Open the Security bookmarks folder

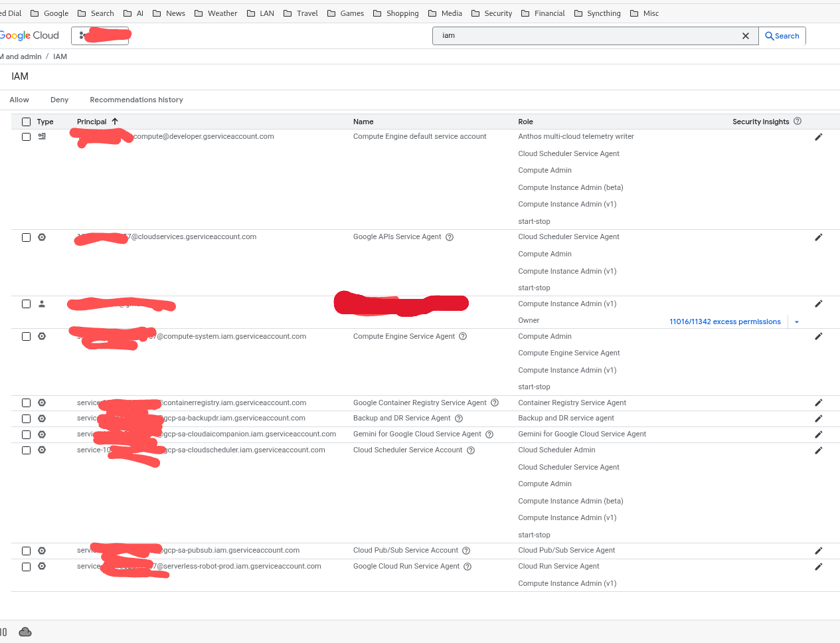pyautogui.click(x=491, y=13)
